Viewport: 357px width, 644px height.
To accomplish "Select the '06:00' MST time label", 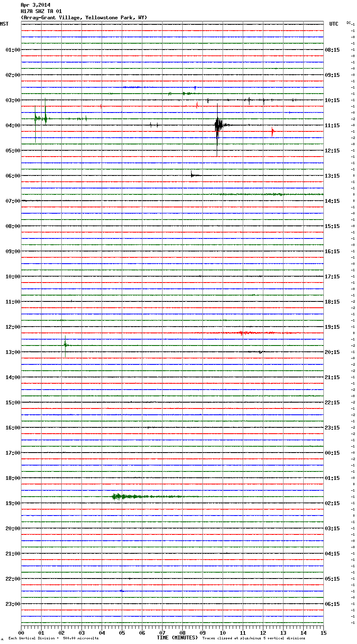I will pyautogui.click(x=13, y=176).
